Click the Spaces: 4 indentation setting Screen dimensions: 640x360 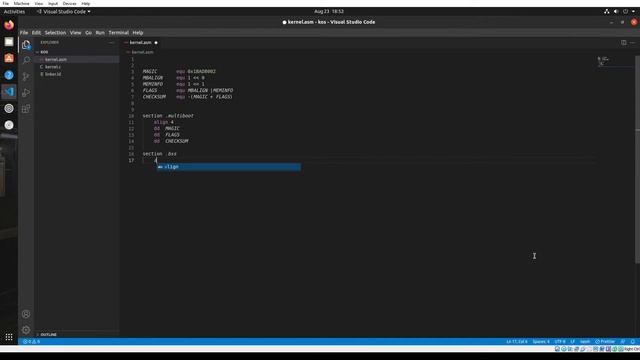541,342
